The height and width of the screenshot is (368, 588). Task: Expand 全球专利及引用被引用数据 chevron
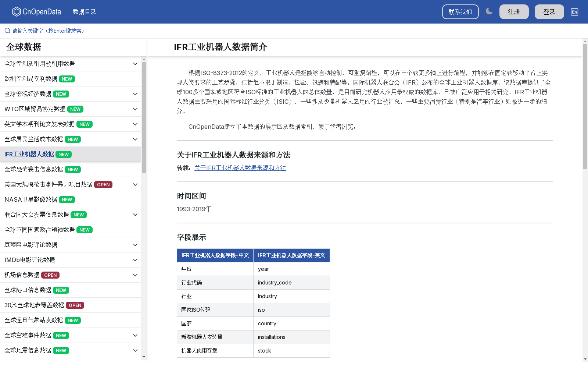(x=135, y=64)
